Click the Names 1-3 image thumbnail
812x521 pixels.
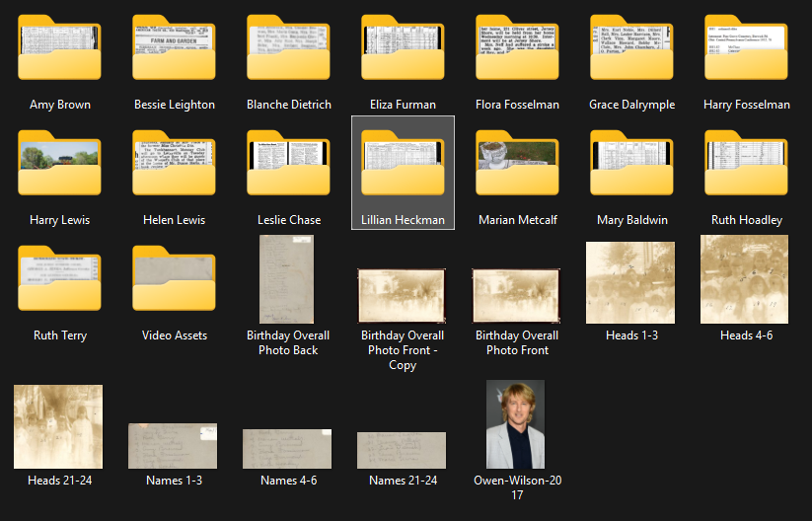(x=173, y=446)
